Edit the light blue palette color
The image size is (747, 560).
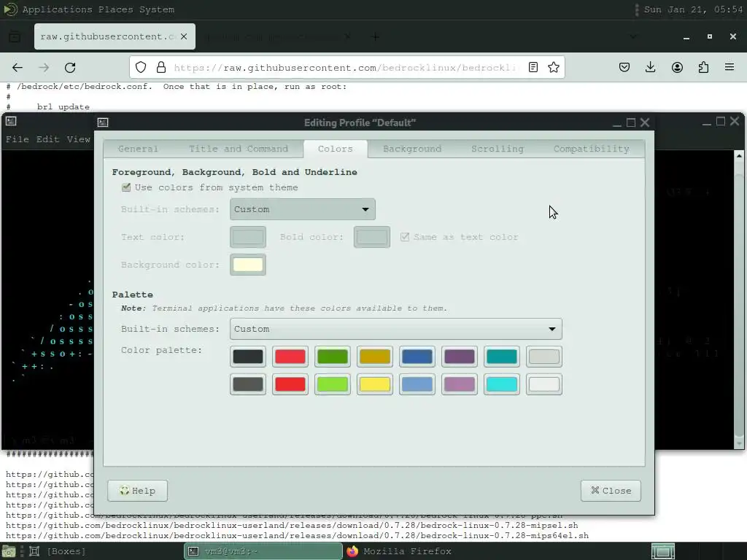[417, 384]
